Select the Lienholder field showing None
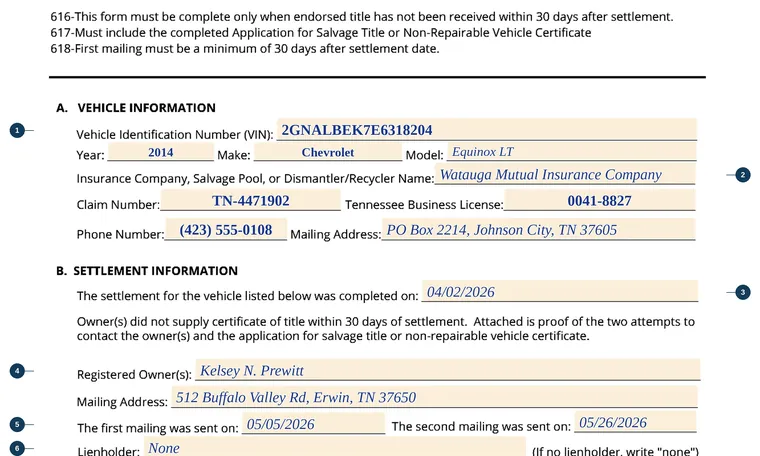 coord(334,447)
